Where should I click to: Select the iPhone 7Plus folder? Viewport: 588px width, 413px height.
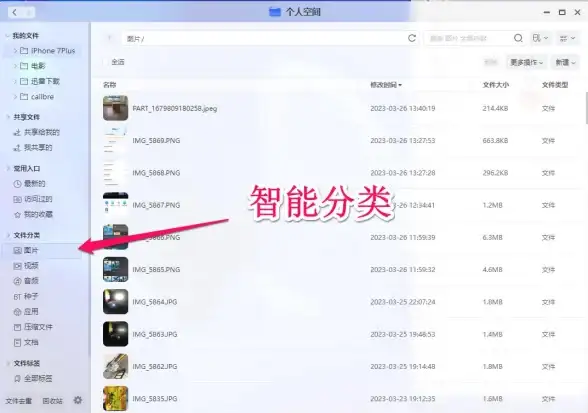[42, 51]
